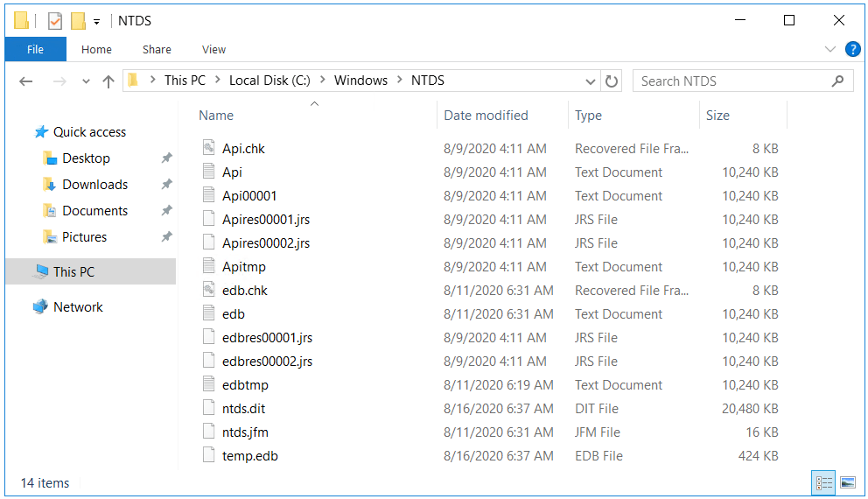
Task: Click Windows in the address path
Action: (x=360, y=81)
